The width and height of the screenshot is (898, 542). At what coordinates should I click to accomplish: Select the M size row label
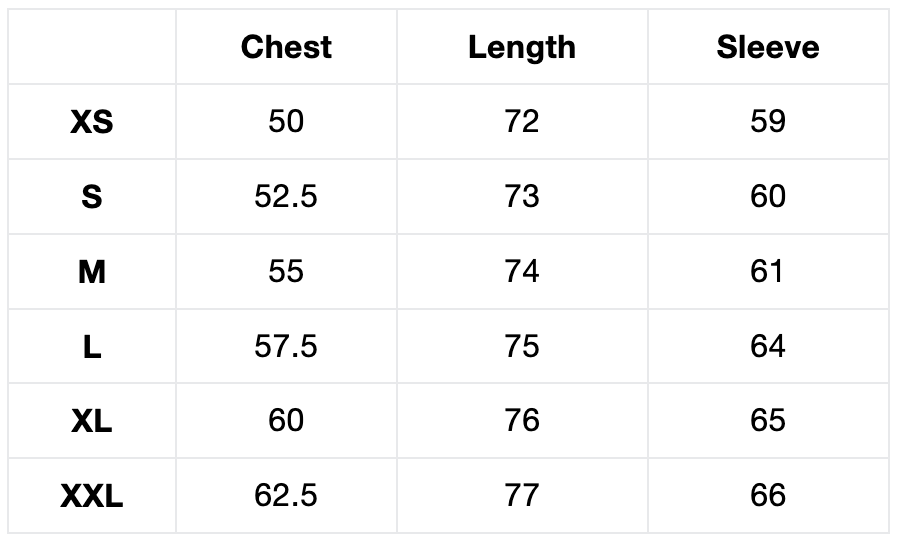click(92, 272)
